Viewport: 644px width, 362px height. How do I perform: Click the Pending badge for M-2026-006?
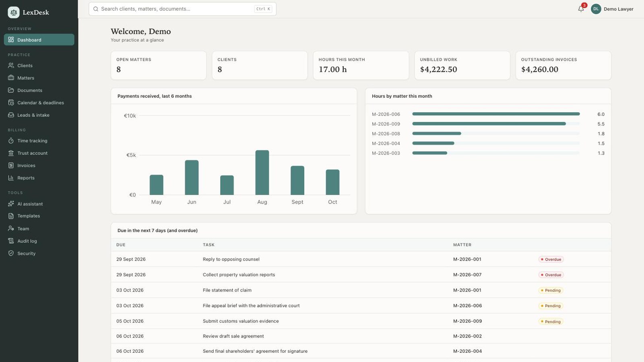tap(551, 306)
